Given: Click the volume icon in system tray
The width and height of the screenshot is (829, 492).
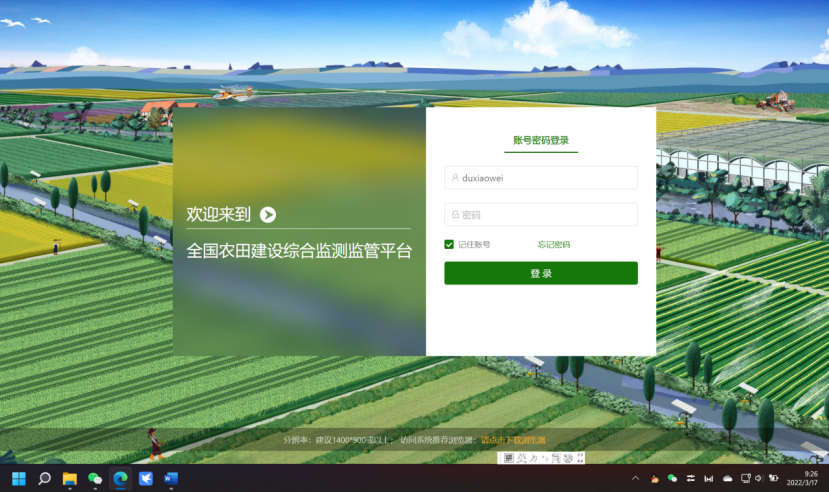Looking at the screenshot, I should (759, 479).
